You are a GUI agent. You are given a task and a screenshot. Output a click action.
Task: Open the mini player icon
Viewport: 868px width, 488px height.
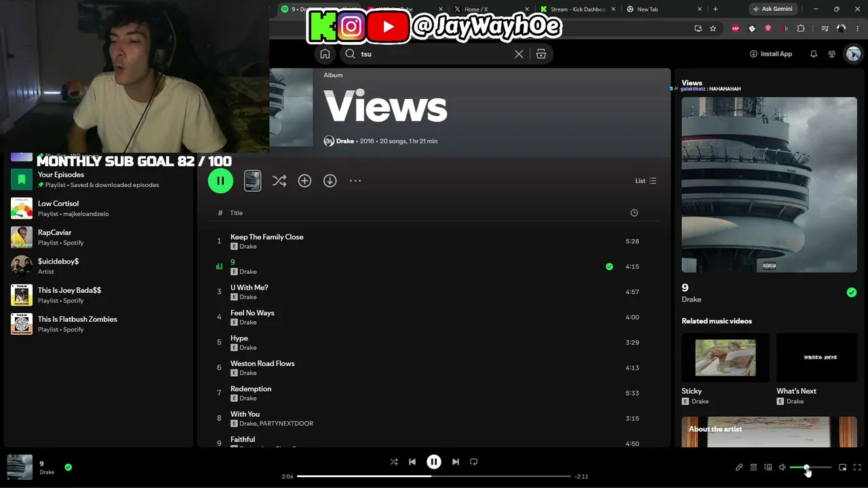tap(843, 467)
